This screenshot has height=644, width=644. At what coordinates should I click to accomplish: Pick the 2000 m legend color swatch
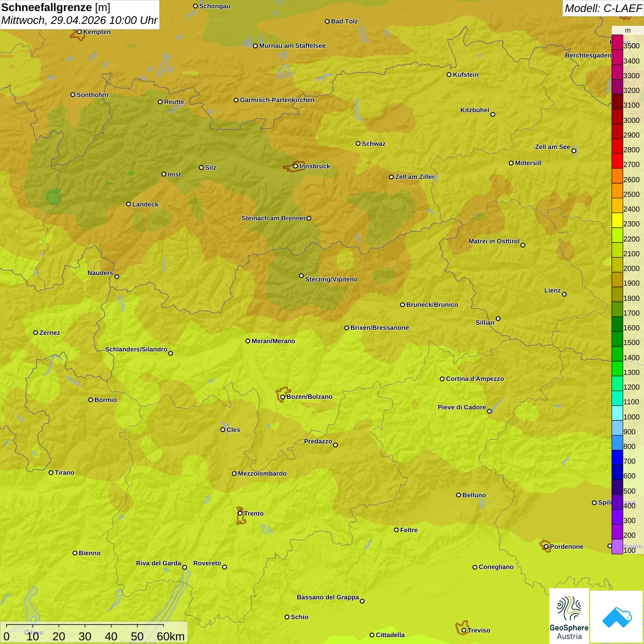click(617, 265)
